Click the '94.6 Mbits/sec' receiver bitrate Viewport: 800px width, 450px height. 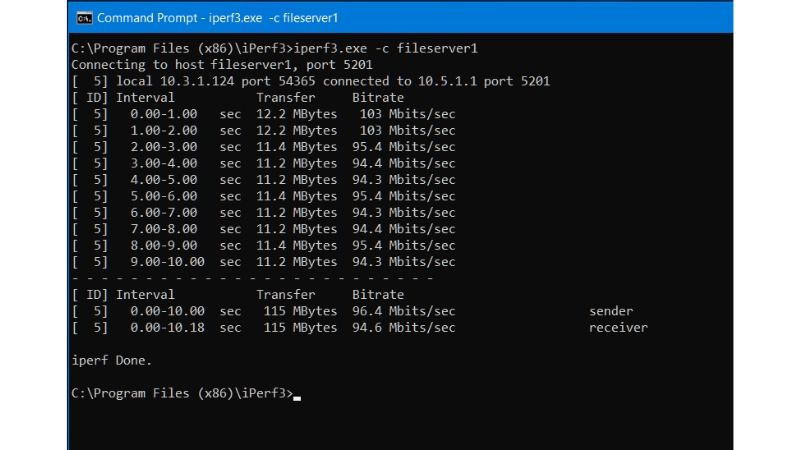click(404, 328)
